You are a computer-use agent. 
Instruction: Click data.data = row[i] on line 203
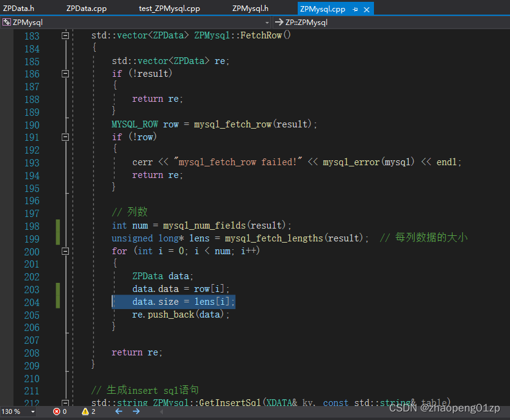[181, 289]
